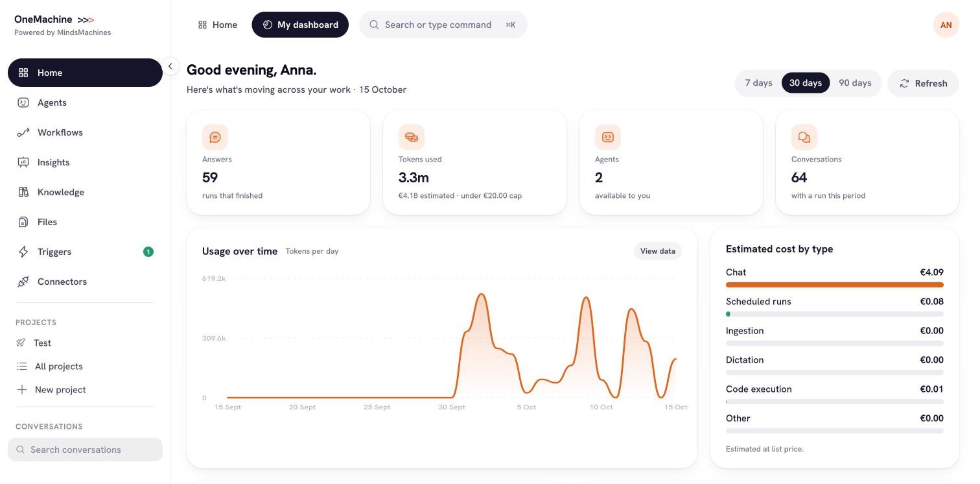This screenshot has width=980, height=484.
Task: Select the My dashboard tab
Action: tap(300, 25)
